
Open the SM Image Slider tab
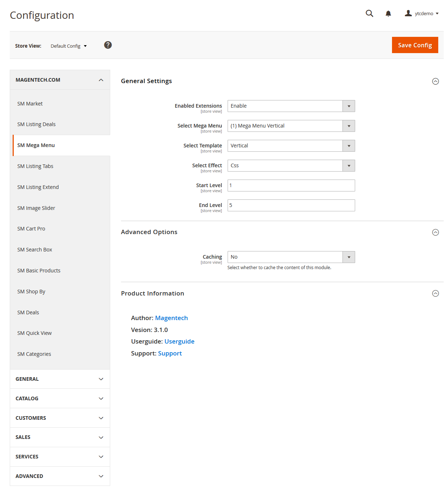click(60, 208)
